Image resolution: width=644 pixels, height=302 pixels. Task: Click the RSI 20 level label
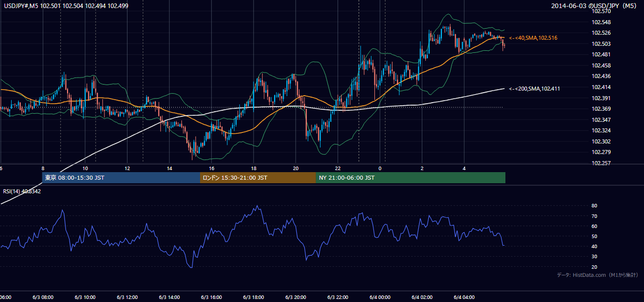point(595,267)
